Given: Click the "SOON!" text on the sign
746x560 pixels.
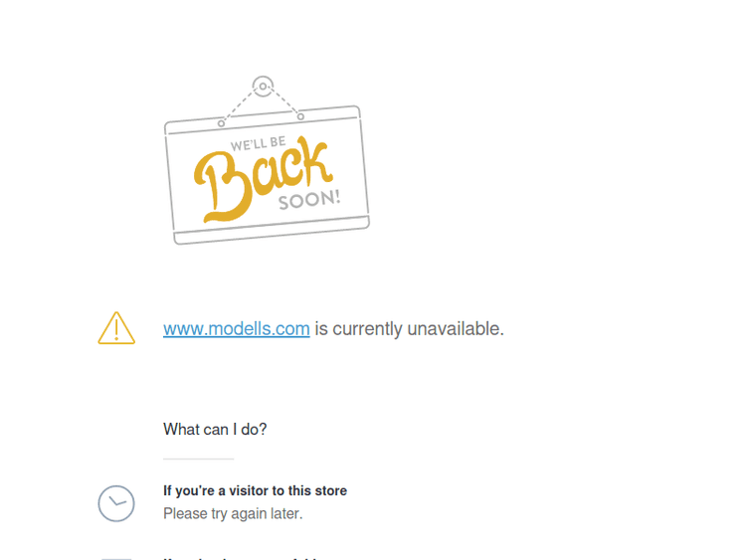Looking at the screenshot, I should (x=309, y=200).
